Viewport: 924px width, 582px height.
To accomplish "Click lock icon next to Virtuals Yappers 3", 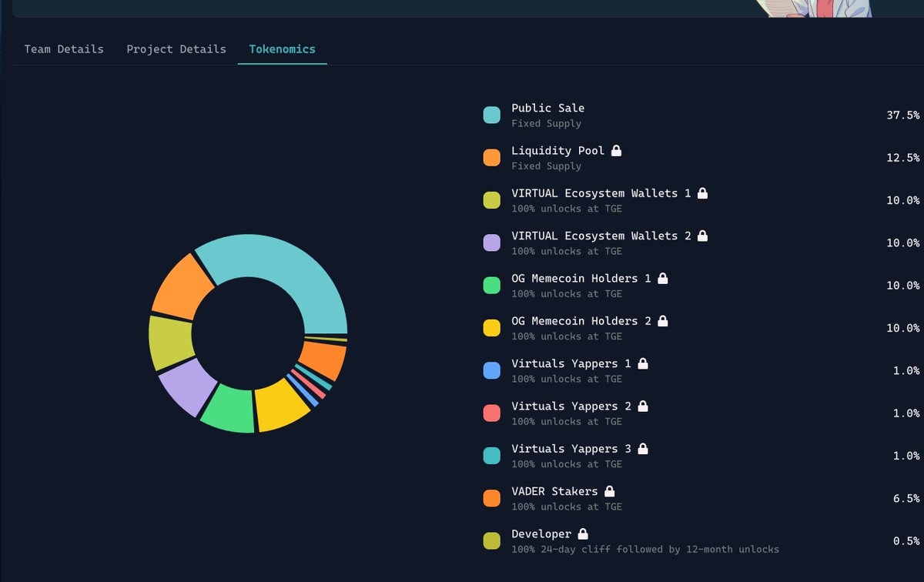I will click(x=642, y=448).
